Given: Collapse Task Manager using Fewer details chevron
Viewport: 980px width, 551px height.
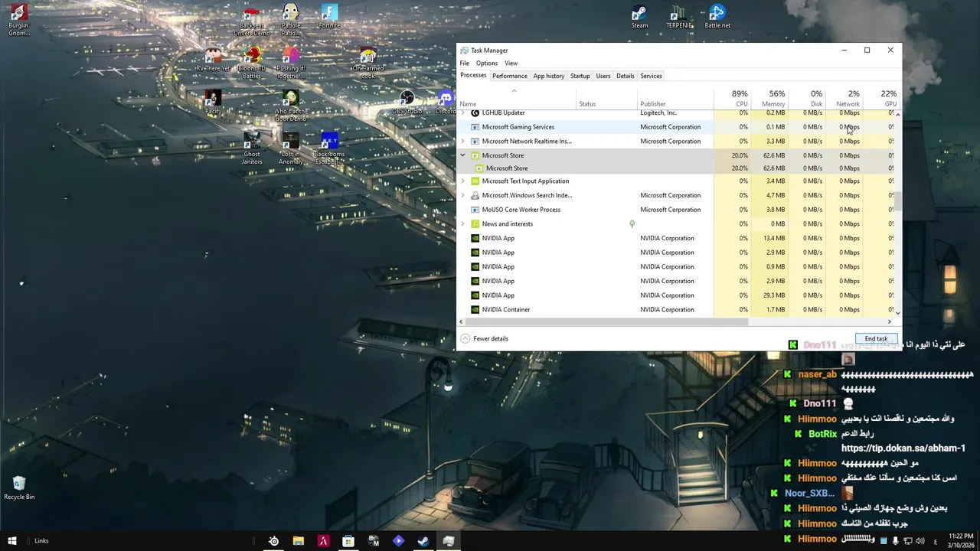Looking at the screenshot, I should click(465, 338).
